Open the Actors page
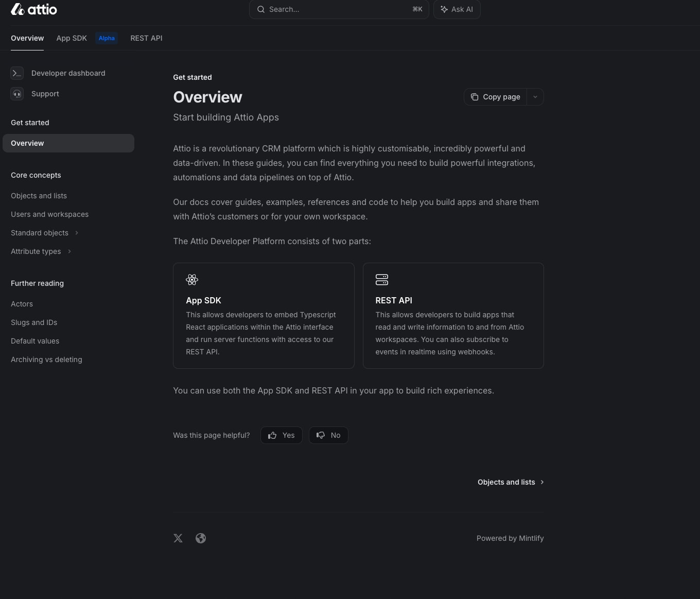 [22, 304]
